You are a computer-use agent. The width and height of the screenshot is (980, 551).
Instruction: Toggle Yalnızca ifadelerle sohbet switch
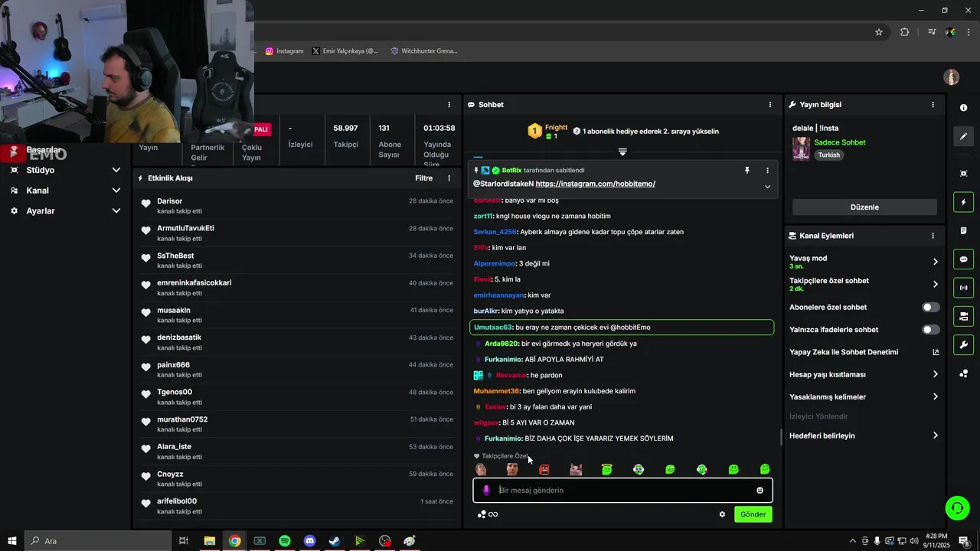pyautogui.click(x=930, y=330)
